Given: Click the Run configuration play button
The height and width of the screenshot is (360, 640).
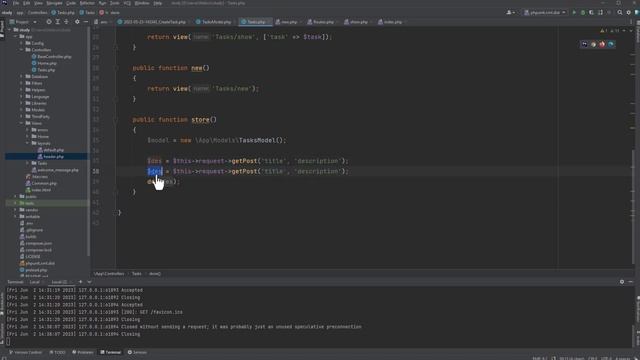Looking at the screenshot, I should pos(574,13).
